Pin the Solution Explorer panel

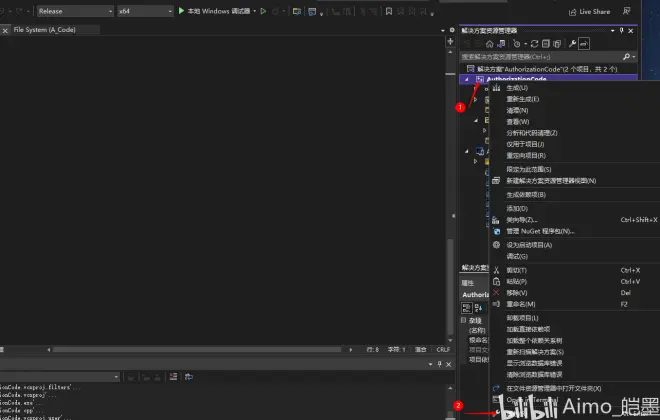tap(621, 31)
